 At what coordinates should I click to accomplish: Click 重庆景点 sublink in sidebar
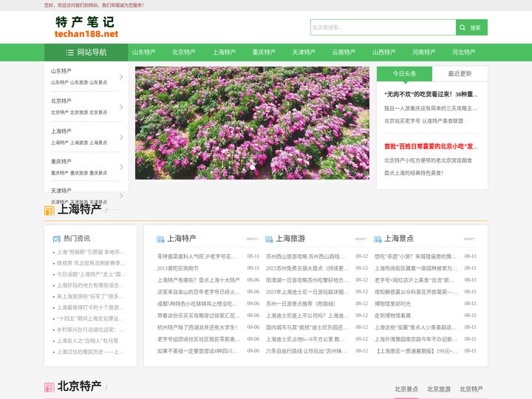pos(98,173)
